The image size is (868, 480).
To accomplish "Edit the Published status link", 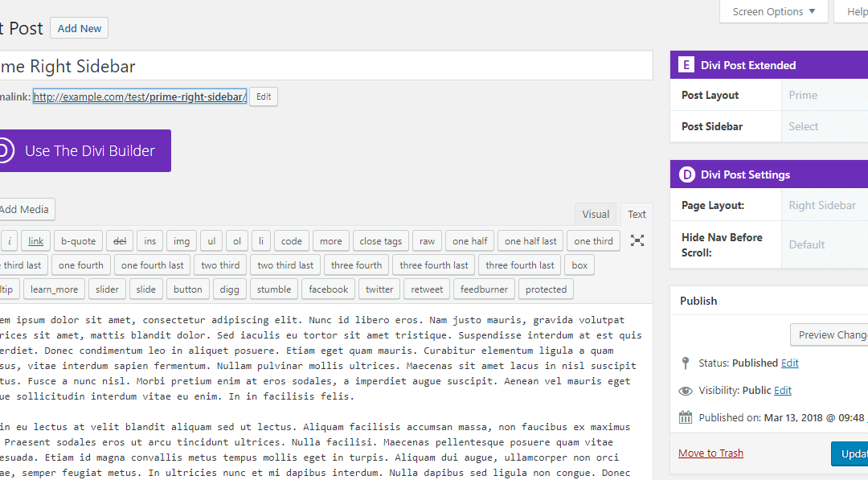I will 790,363.
